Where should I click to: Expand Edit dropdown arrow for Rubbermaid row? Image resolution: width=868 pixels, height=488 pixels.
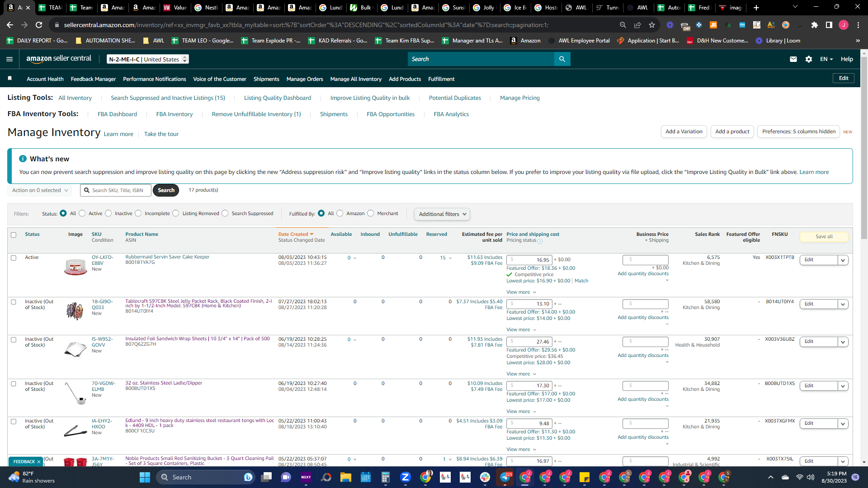click(x=843, y=260)
